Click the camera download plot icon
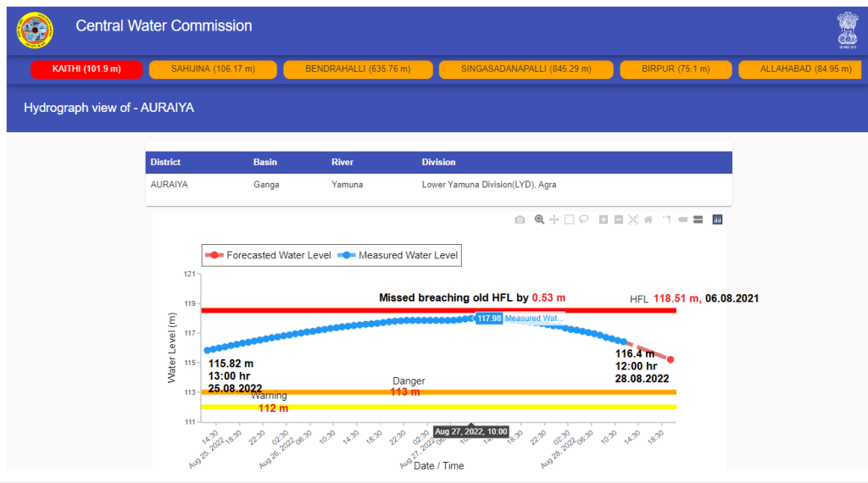This screenshot has width=868, height=483. point(520,219)
